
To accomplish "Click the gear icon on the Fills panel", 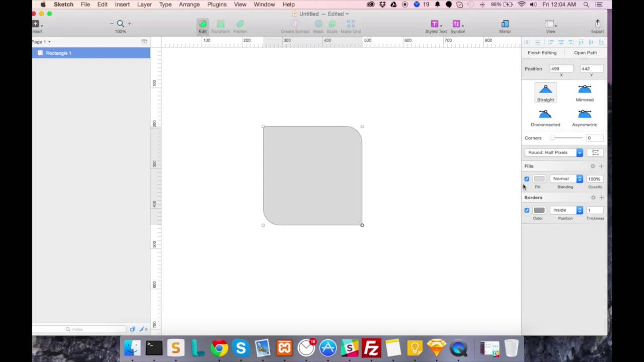I will tap(593, 166).
